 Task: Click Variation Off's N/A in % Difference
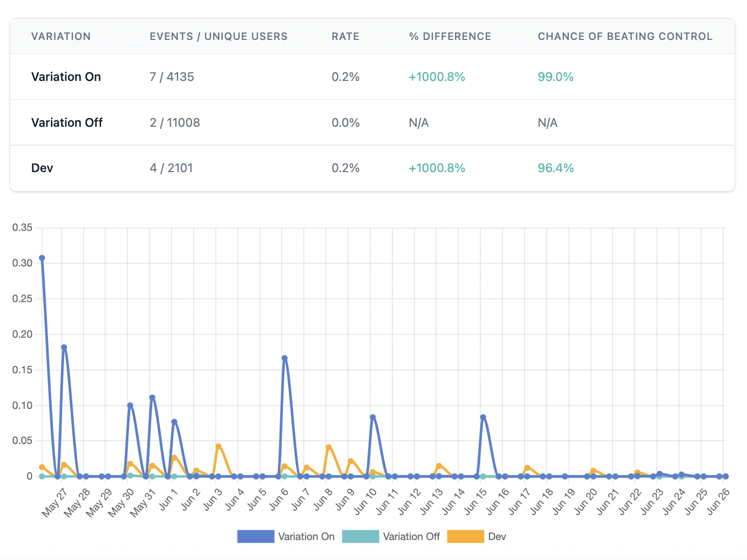click(x=419, y=122)
